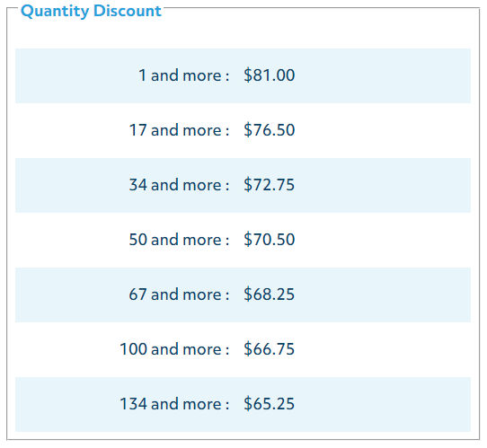Viewport: 487px width, 448px height.
Task: Select the 34 and more tier
Action: [x=179, y=185]
